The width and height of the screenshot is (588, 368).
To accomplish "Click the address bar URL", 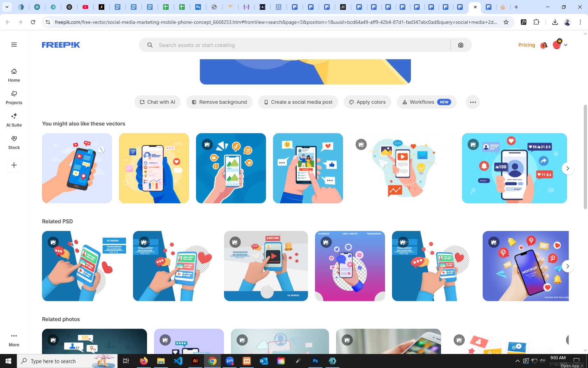I will point(276,22).
